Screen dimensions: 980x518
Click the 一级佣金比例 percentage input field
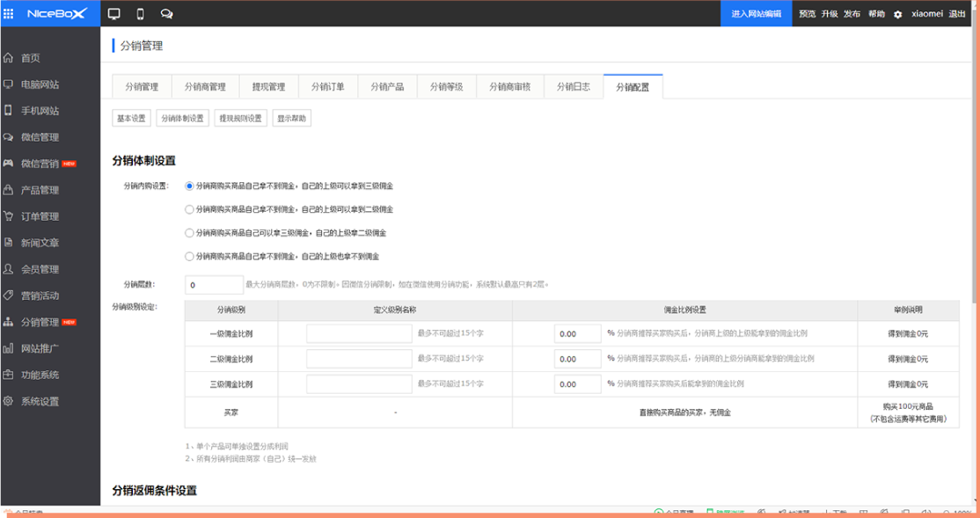click(578, 334)
